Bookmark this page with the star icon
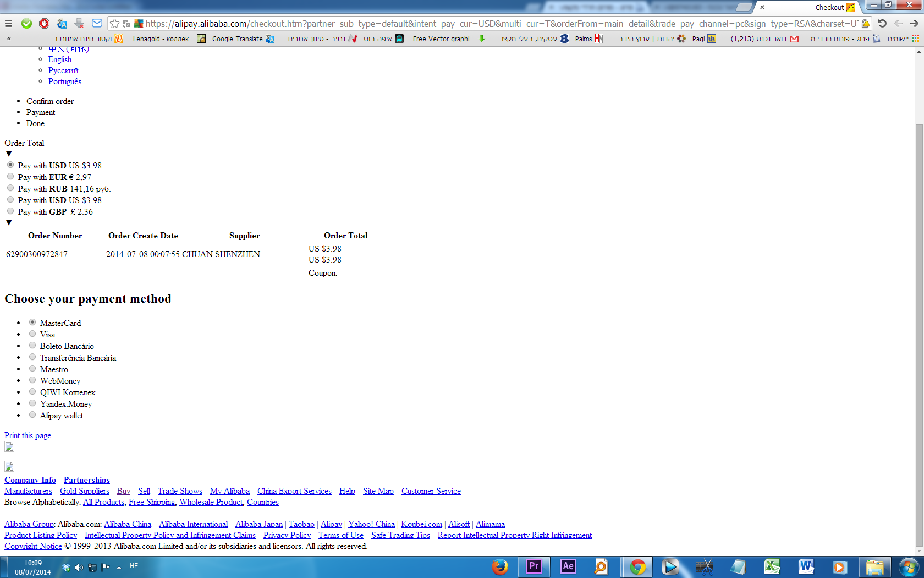The width and height of the screenshot is (924, 578). [x=114, y=24]
